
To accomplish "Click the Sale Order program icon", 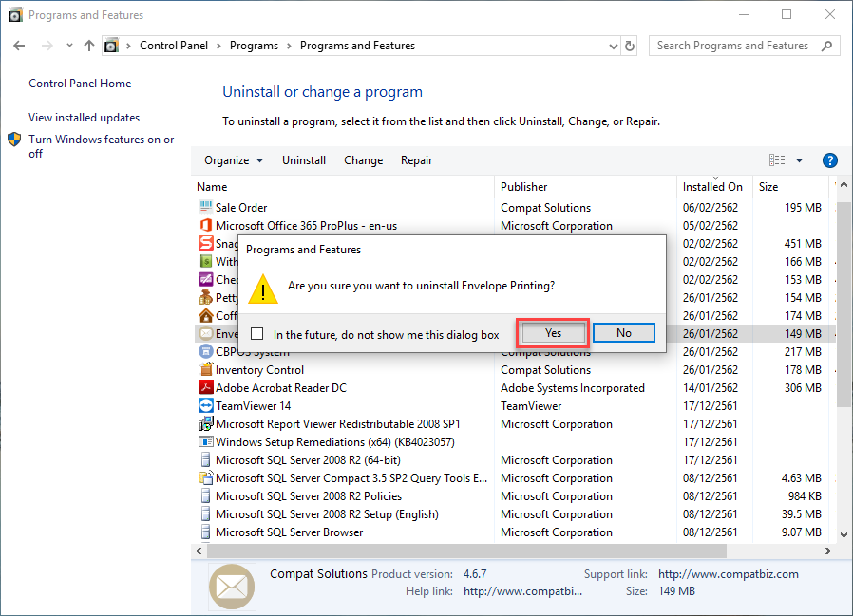I will 205,207.
